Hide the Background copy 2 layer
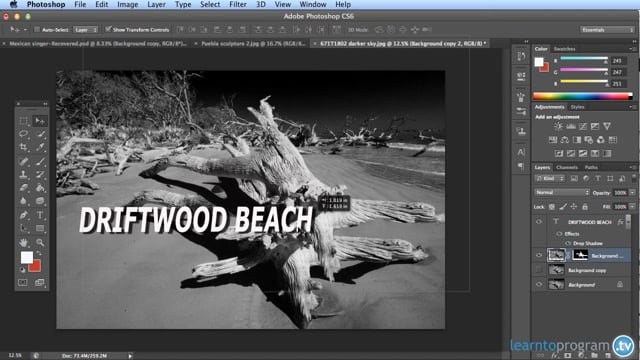The width and height of the screenshot is (640, 360). pyautogui.click(x=539, y=256)
